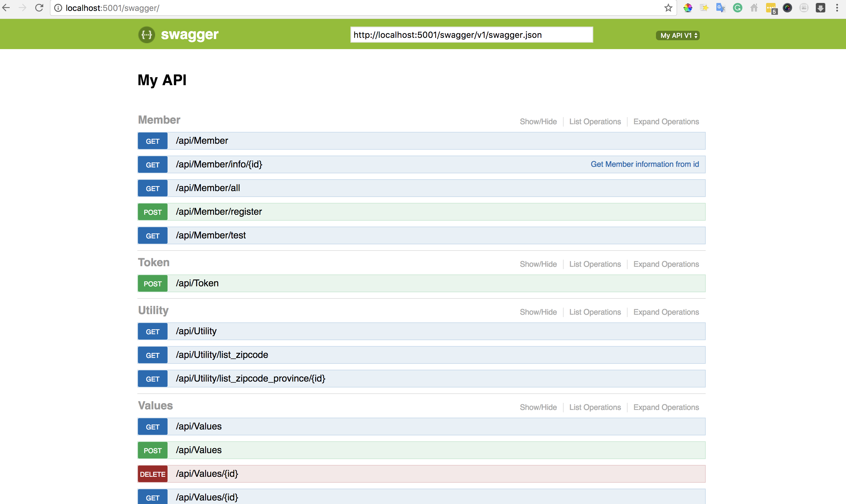Expand the /api/Member/all endpoint path
This screenshot has height=504, width=846.
(208, 188)
